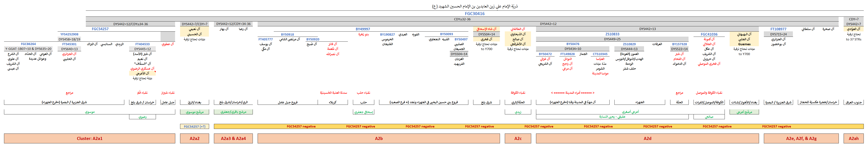
Task: Select the FGC41036 branch heading
Action: pyautogui.click(x=709, y=34)
